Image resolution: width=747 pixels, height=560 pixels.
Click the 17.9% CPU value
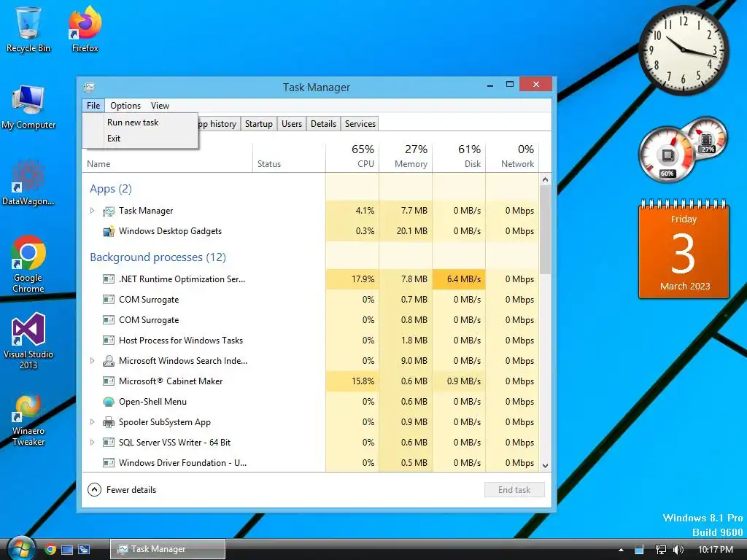pyautogui.click(x=363, y=279)
